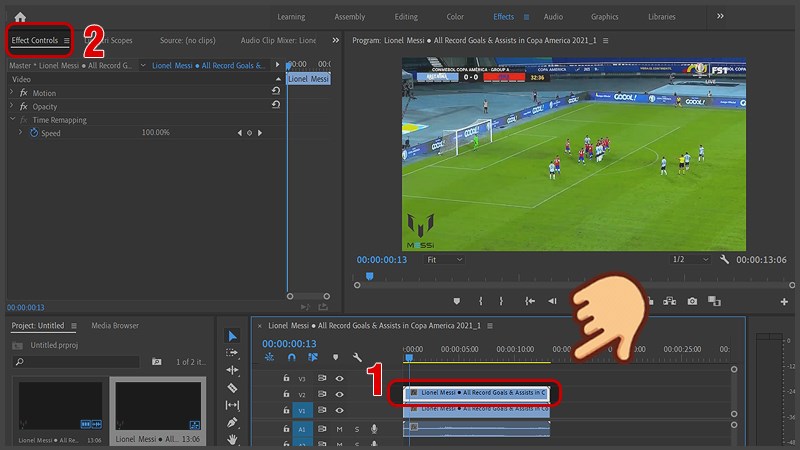Toggle timeline Snap magnet icon
This screenshot has width=800, height=450.
tap(291, 358)
